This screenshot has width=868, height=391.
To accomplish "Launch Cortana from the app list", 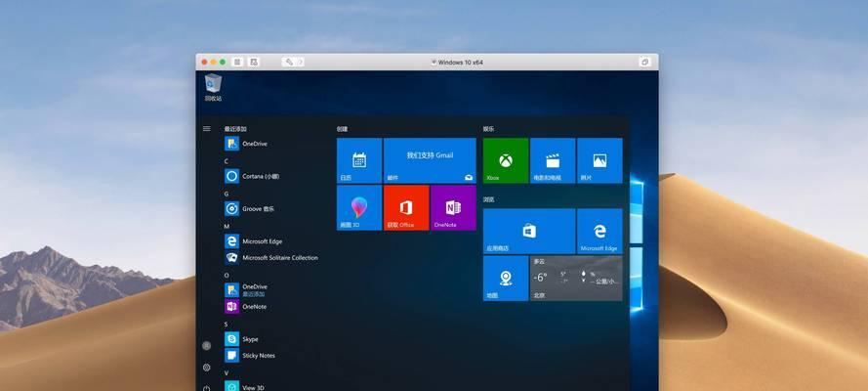I will pos(252,176).
